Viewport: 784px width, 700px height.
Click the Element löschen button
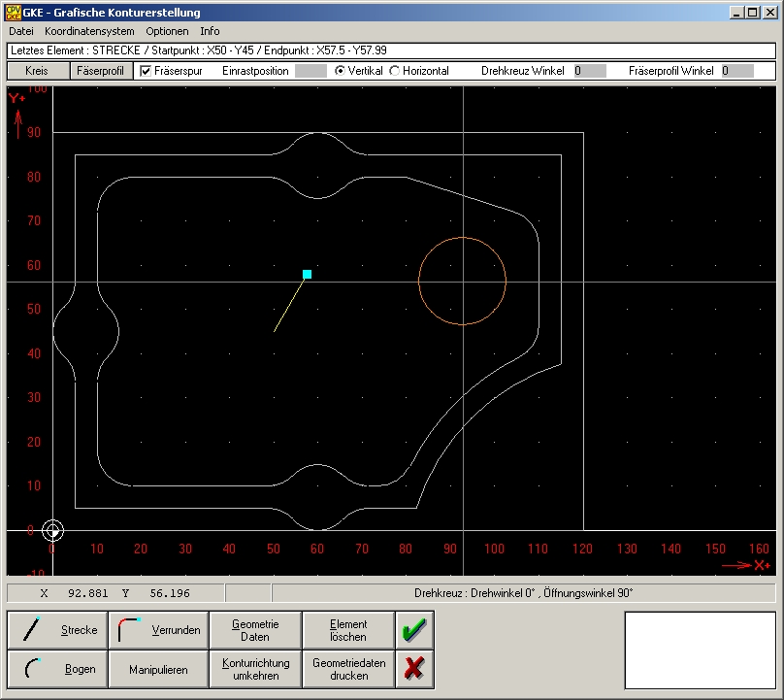(348, 630)
